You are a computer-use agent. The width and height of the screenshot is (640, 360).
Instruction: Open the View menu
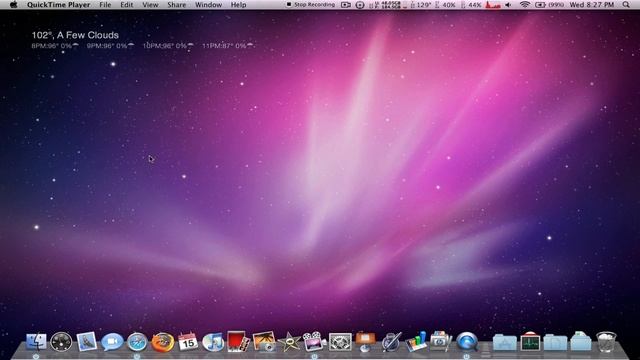coord(150,5)
